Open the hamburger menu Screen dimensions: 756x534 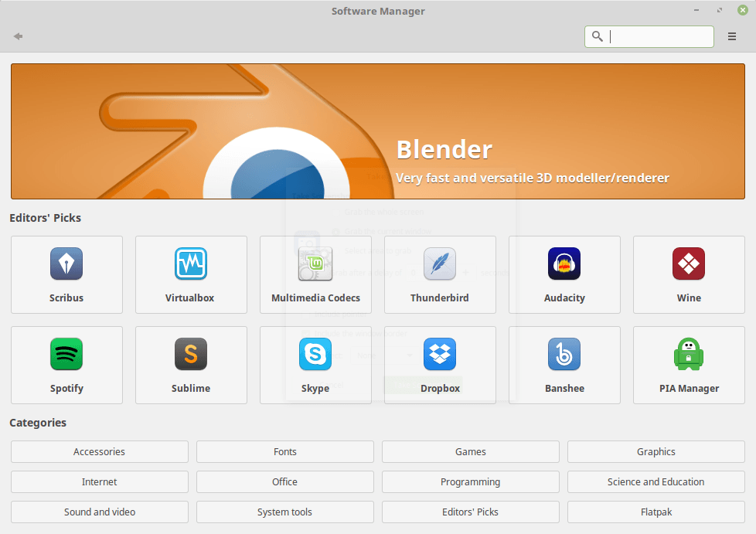click(731, 36)
